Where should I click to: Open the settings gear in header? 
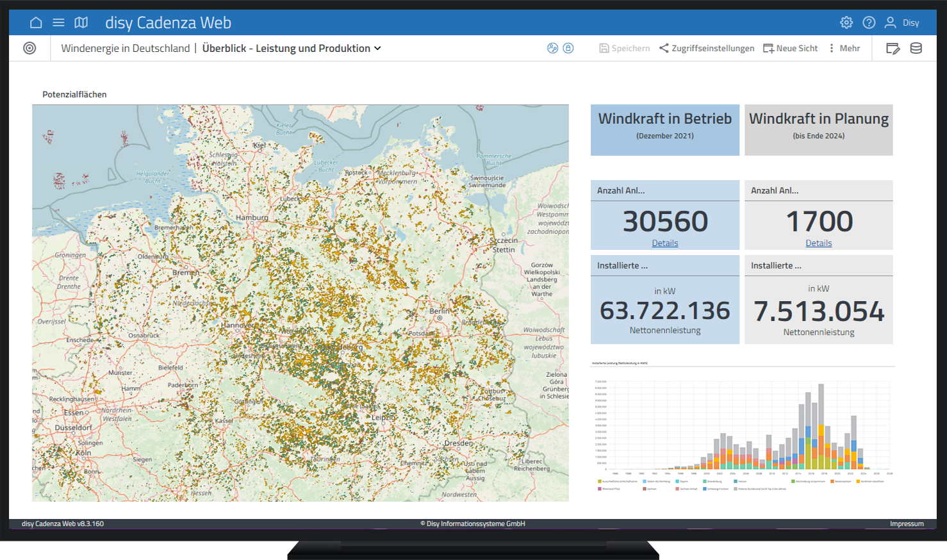click(846, 22)
